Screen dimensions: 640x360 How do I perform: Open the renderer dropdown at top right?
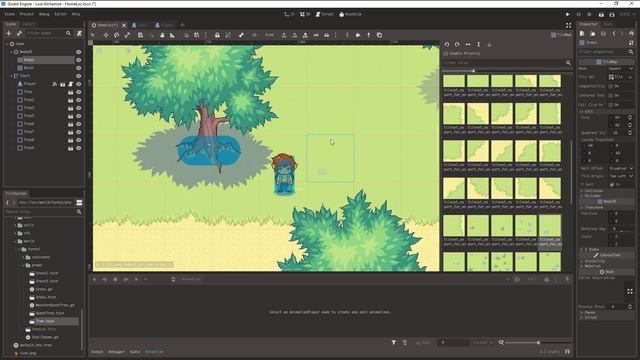pos(626,14)
